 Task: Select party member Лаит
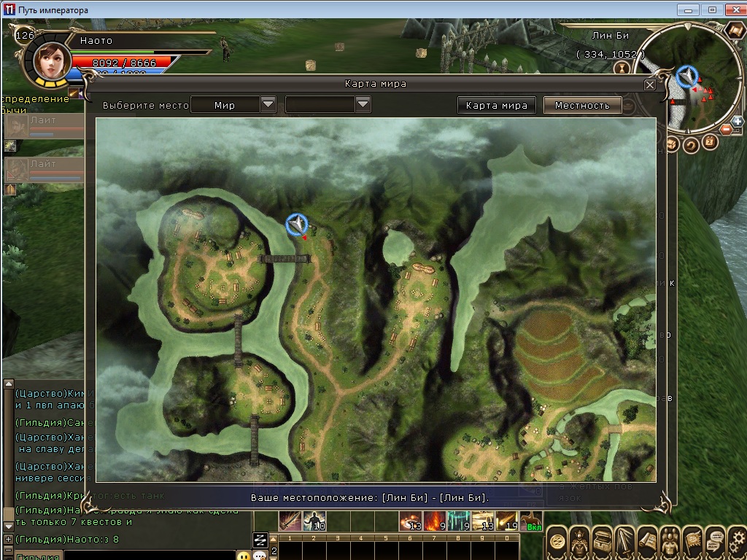pyautogui.click(x=44, y=126)
